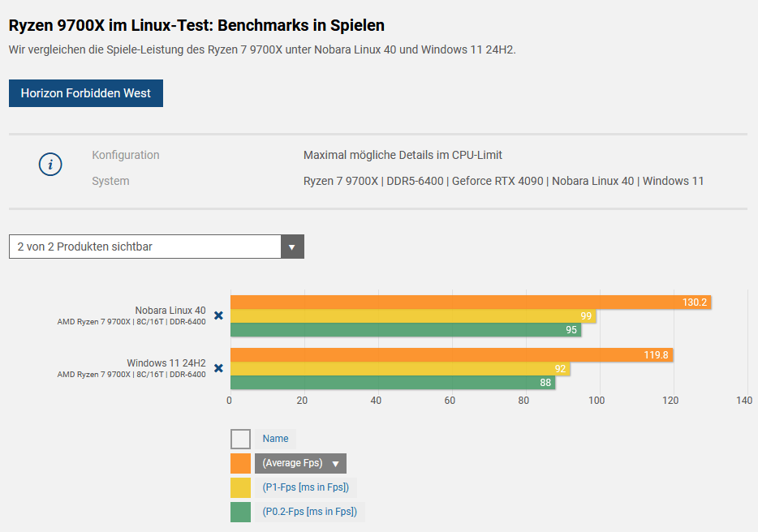Open the '2 von 2 Produkten sichtbar' dropdown
This screenshot has width=758, height=532.
157,247
